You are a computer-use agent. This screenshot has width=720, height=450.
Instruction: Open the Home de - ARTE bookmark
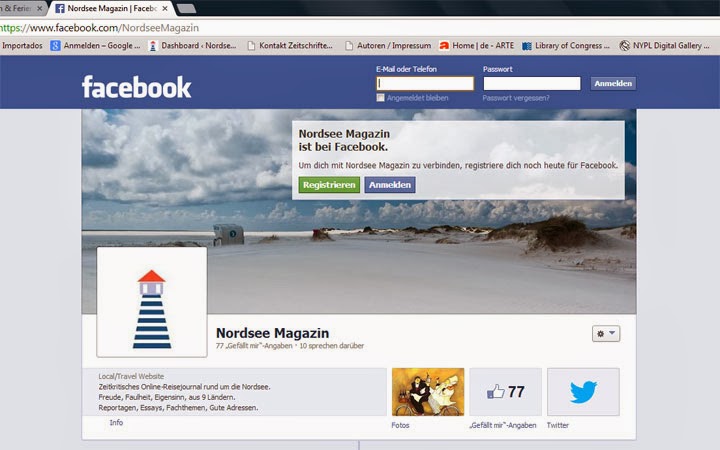(x=477, y=45)
